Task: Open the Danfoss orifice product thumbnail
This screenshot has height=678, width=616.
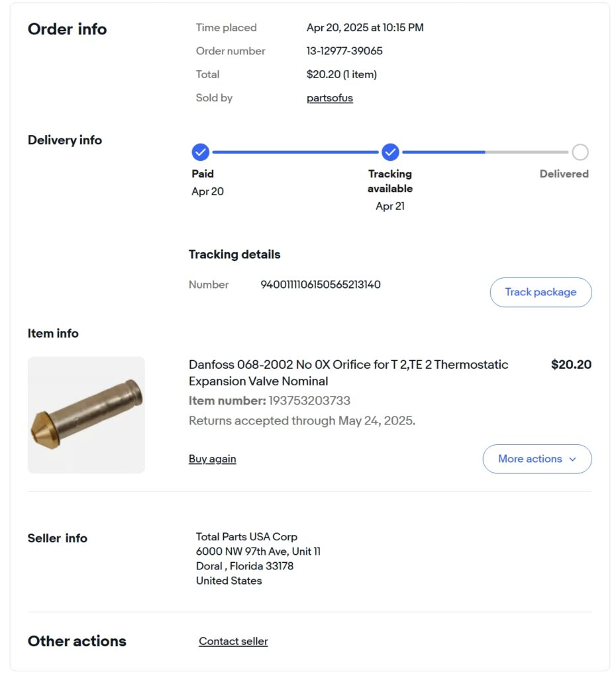Action: point(87,414)
